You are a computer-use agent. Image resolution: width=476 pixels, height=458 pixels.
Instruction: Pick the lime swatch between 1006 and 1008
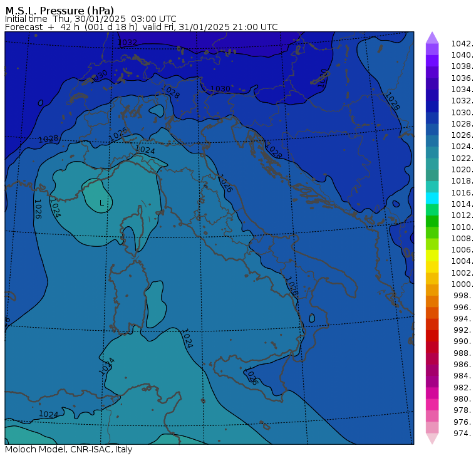tap(432, 244)
